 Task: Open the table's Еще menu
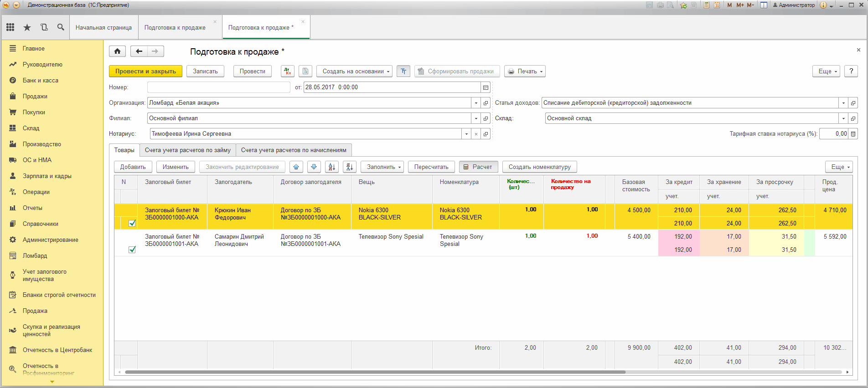coord(839,167)
